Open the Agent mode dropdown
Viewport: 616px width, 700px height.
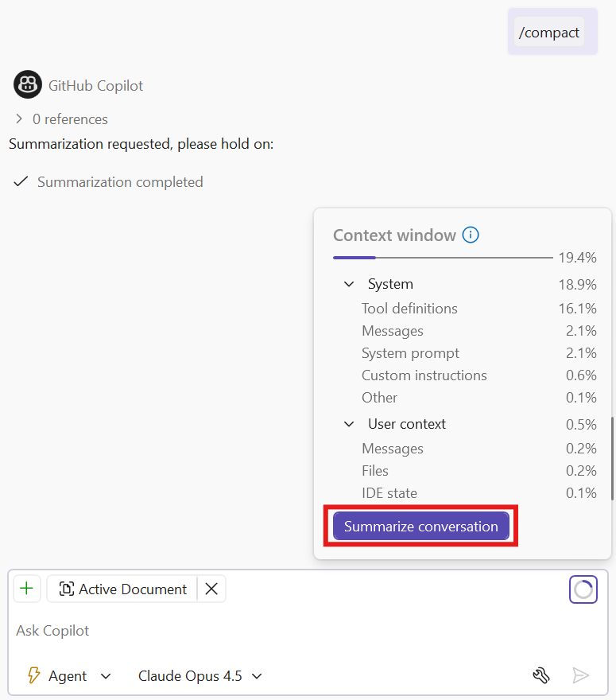pyautogui.click(x=106, y=675)
